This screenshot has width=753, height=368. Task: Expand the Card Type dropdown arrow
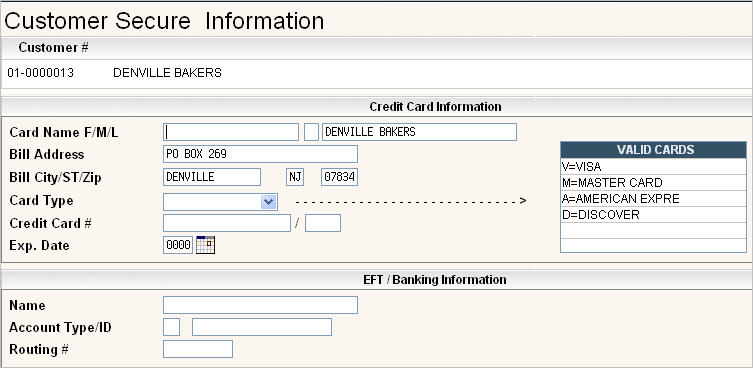269,202
